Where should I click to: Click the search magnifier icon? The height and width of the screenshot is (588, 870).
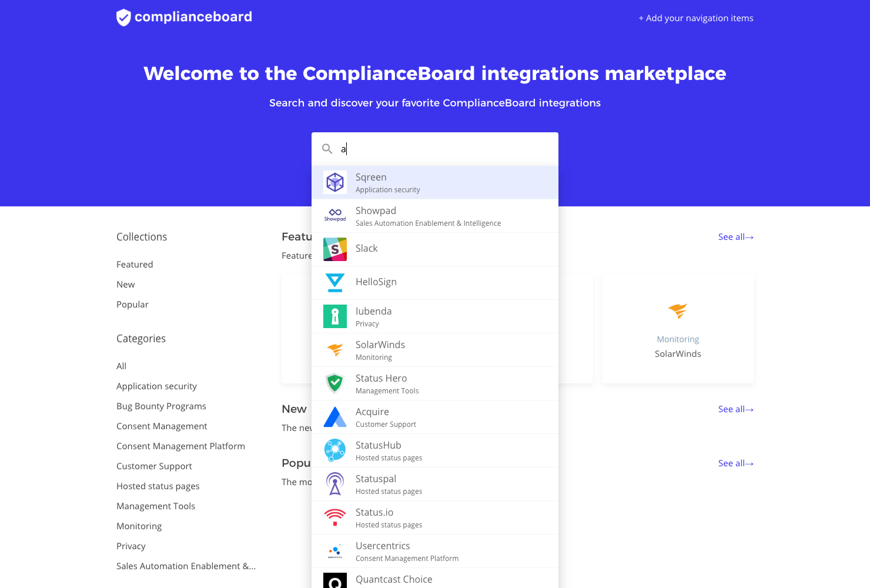pos(327,149)
